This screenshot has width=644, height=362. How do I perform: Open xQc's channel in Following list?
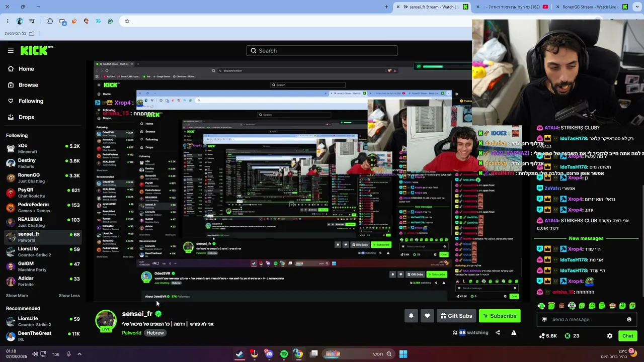tap(43, 148)
